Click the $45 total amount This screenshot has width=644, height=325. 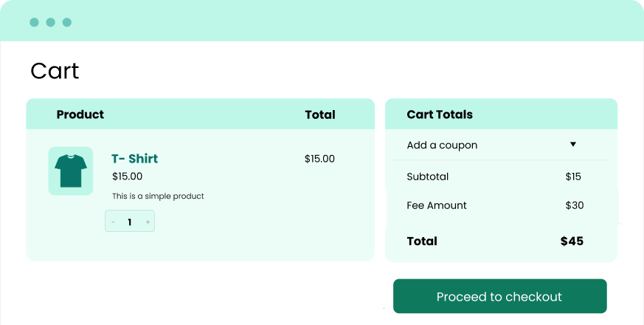tap(572, 241)
